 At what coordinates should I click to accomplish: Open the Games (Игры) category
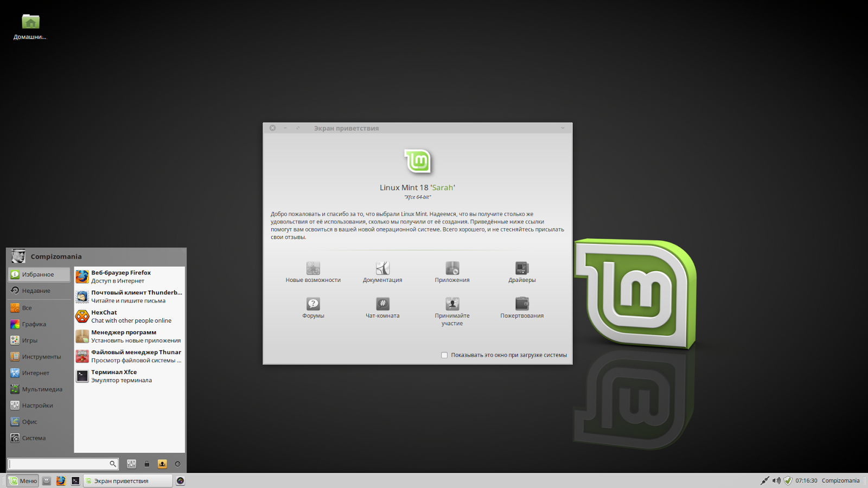click(40, 341)
